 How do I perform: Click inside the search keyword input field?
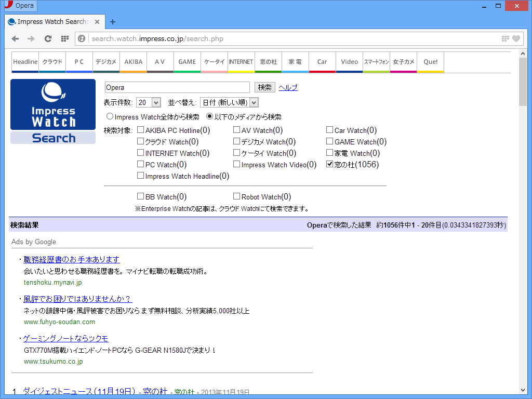point(177,87)
